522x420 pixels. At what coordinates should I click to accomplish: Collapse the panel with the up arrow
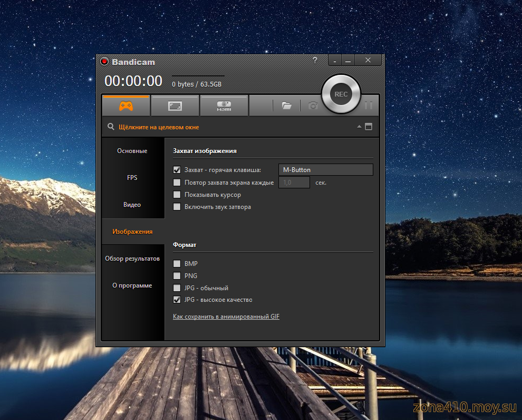click(x=359, y=127)
